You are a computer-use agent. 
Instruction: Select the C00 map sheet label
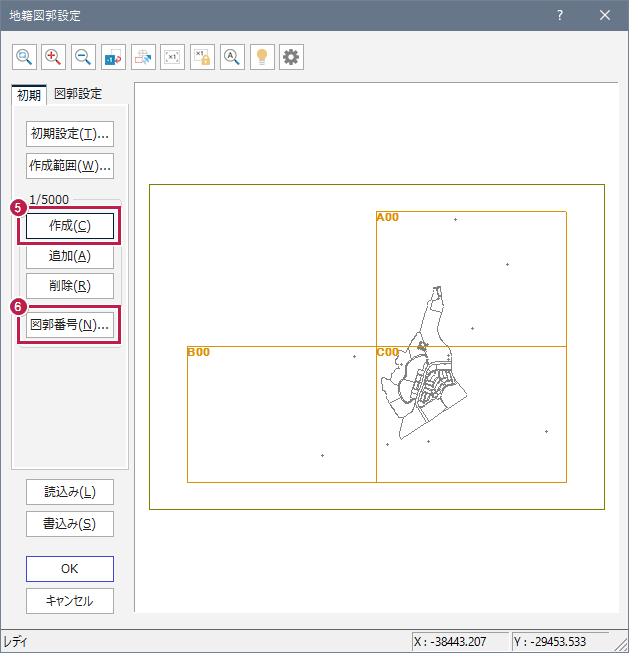pos(387,352)
